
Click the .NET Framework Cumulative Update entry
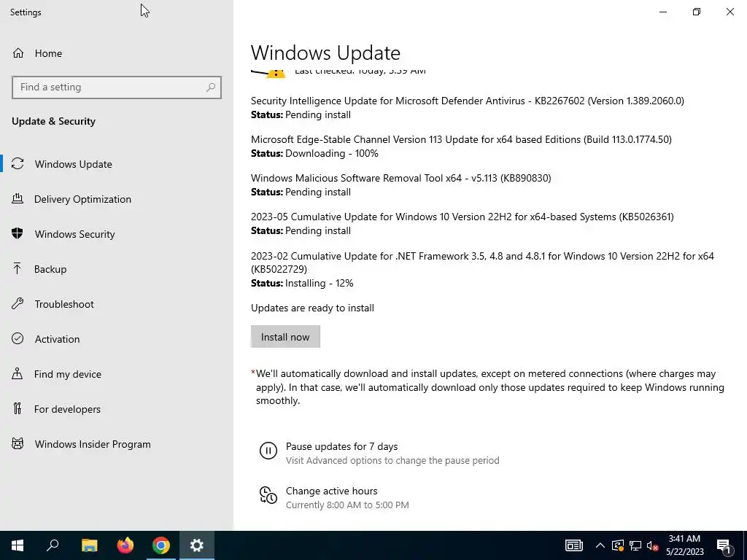483,262
